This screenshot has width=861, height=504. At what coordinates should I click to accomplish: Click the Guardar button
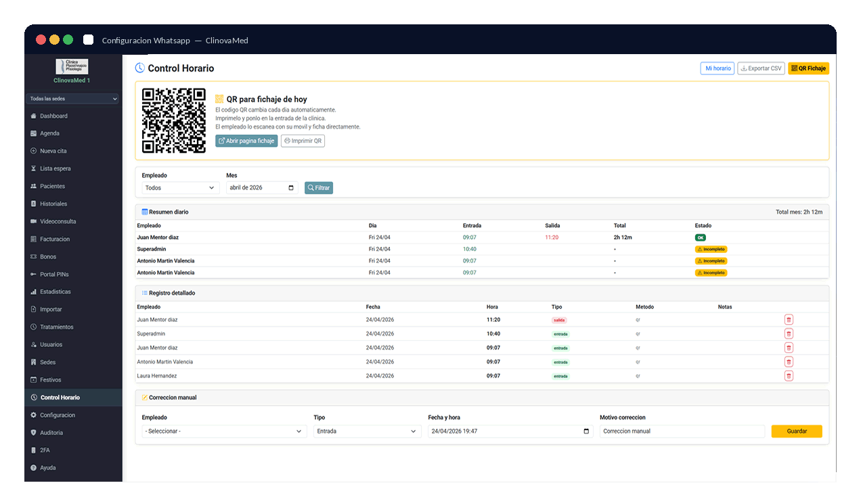tap(797, 431)
